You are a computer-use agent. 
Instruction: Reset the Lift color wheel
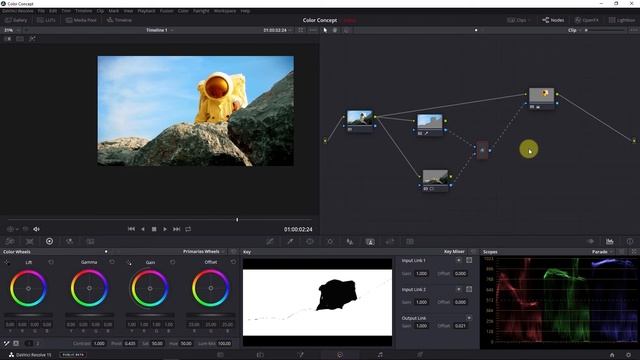51,262
